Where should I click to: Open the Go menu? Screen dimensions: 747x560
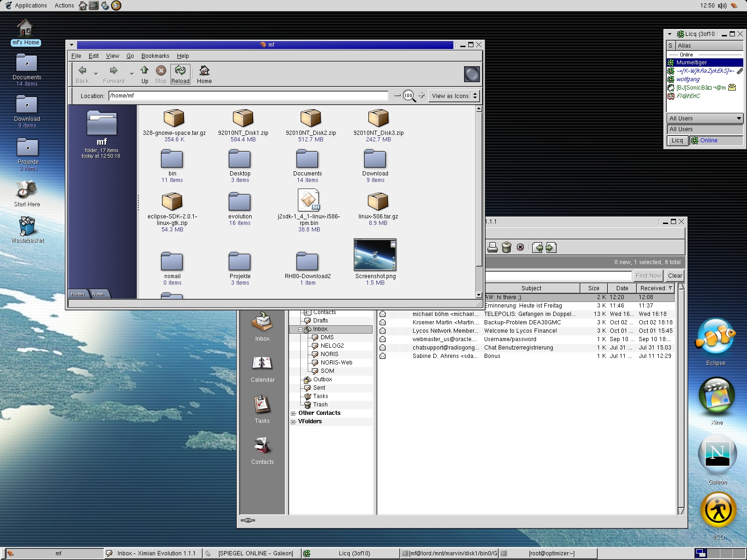[130, 56]
